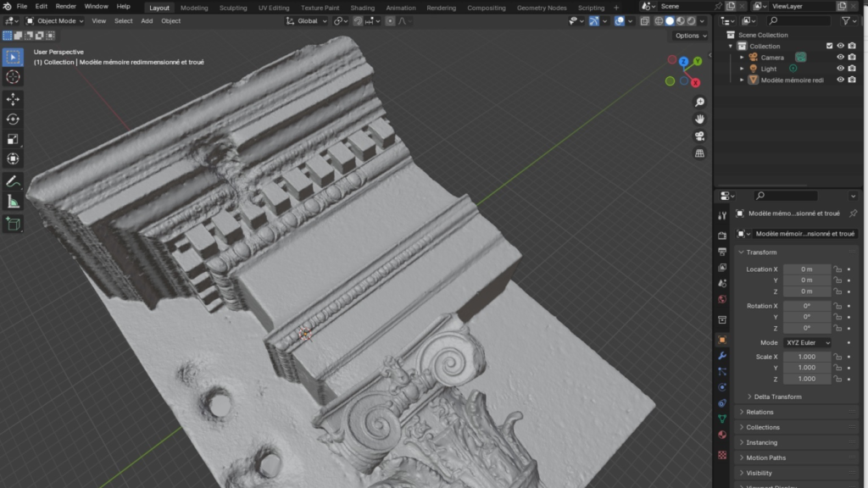Click the Blender logo icon
This screenshot has height=488, width=868.
click(x=7, y=6)
